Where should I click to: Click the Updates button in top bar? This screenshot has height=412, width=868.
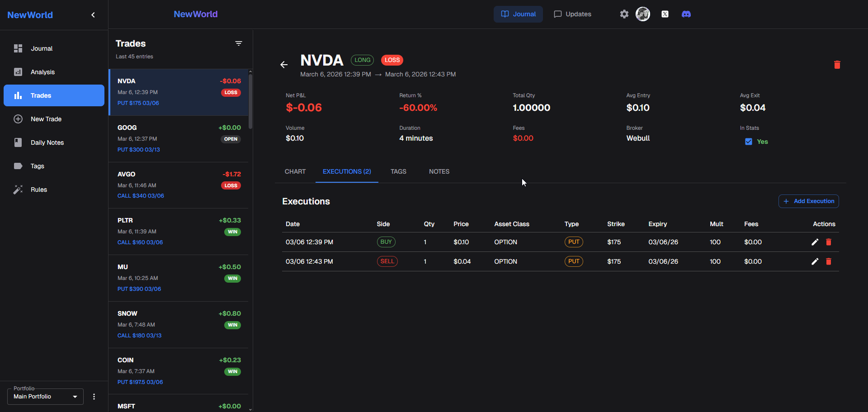[x=572, y=14]
